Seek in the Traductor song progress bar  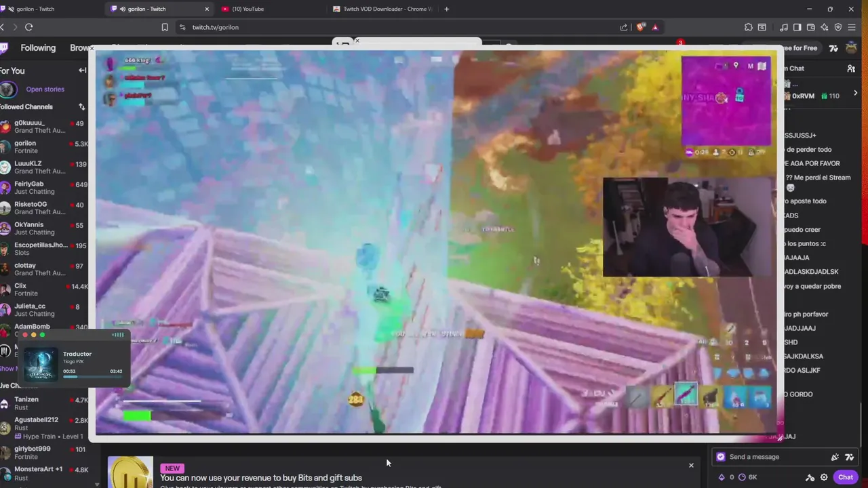pyautogui.click(x=93, y=376)
